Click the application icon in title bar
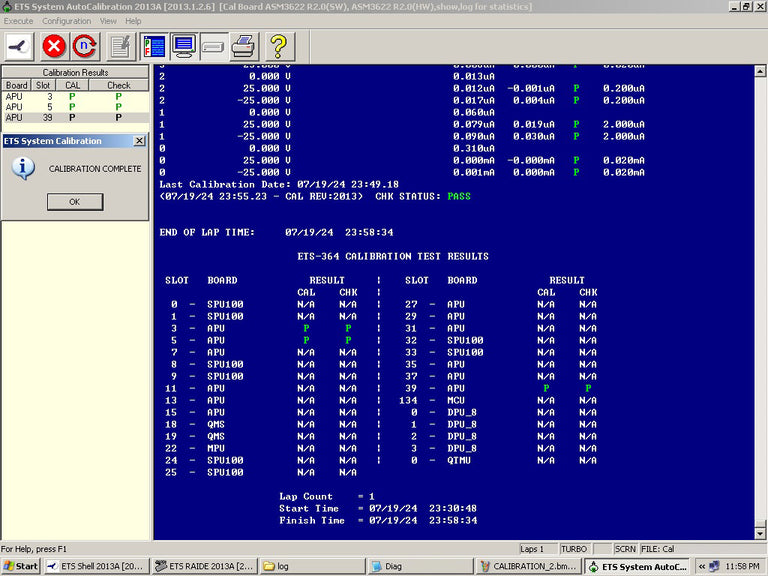 (x=7, y=6)
